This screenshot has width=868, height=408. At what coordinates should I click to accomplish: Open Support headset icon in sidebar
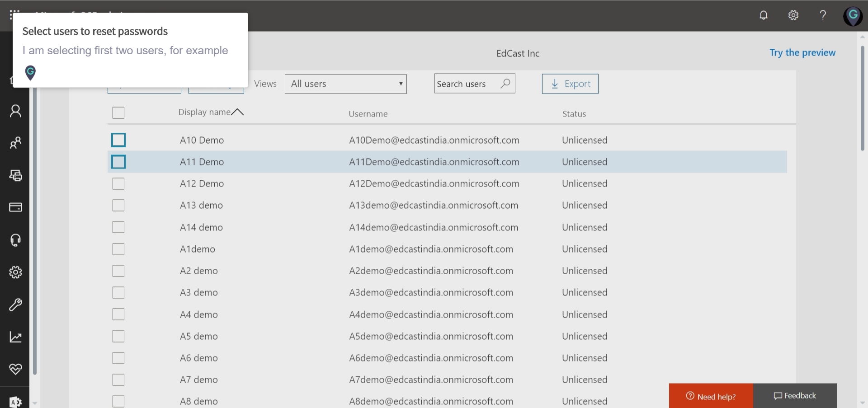tap(15, 240)
